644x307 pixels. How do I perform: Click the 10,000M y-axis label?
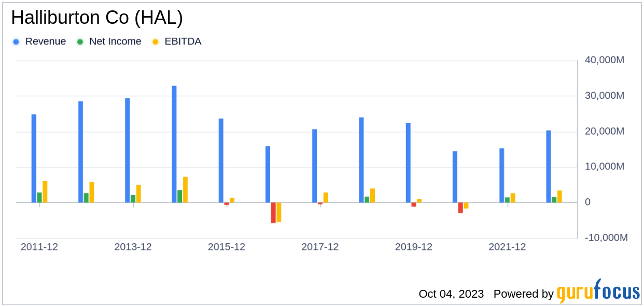point(604,167)
